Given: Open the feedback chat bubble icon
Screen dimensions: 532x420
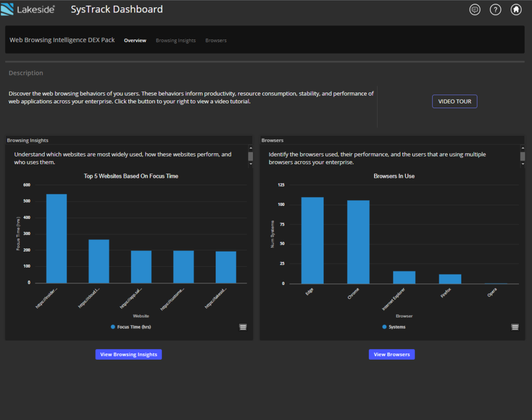Looking at the screenshot, I should coord(475,9).
